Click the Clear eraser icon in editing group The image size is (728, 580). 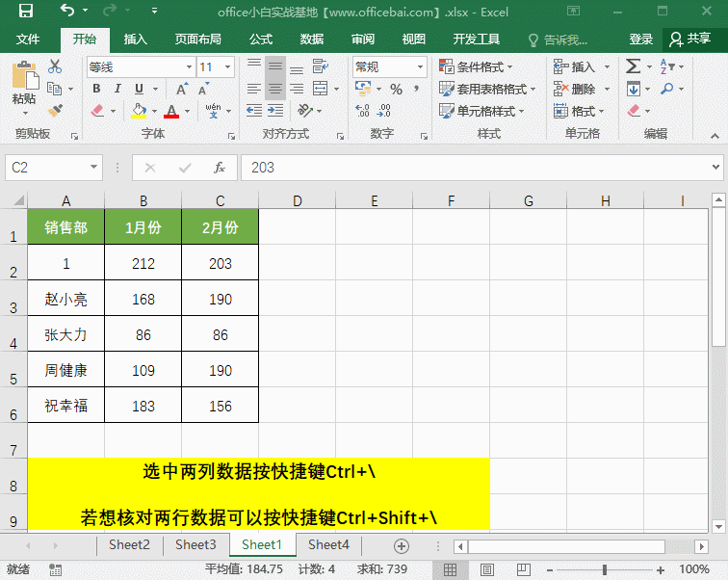click(x=634, y=111)
